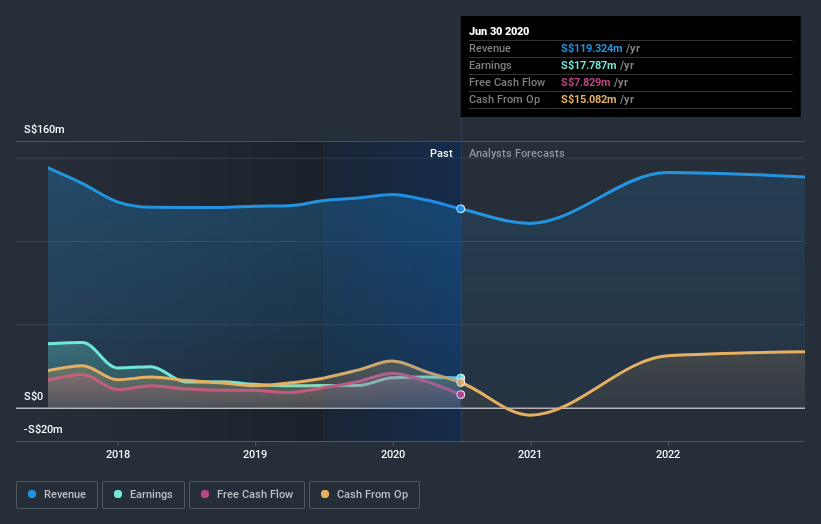Click the 2020 x-axis label
This screenshot has height=524, width=821.
pyautogui.click(x=393, y=454)
